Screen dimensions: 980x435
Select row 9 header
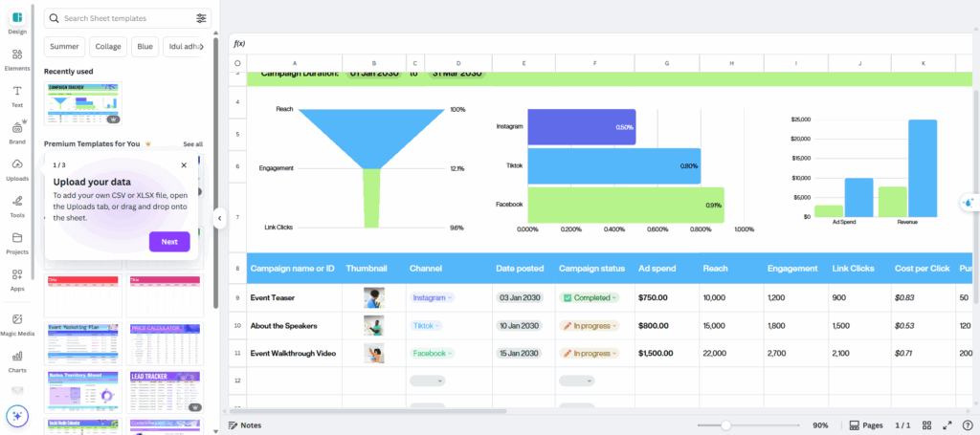(237, 297)
